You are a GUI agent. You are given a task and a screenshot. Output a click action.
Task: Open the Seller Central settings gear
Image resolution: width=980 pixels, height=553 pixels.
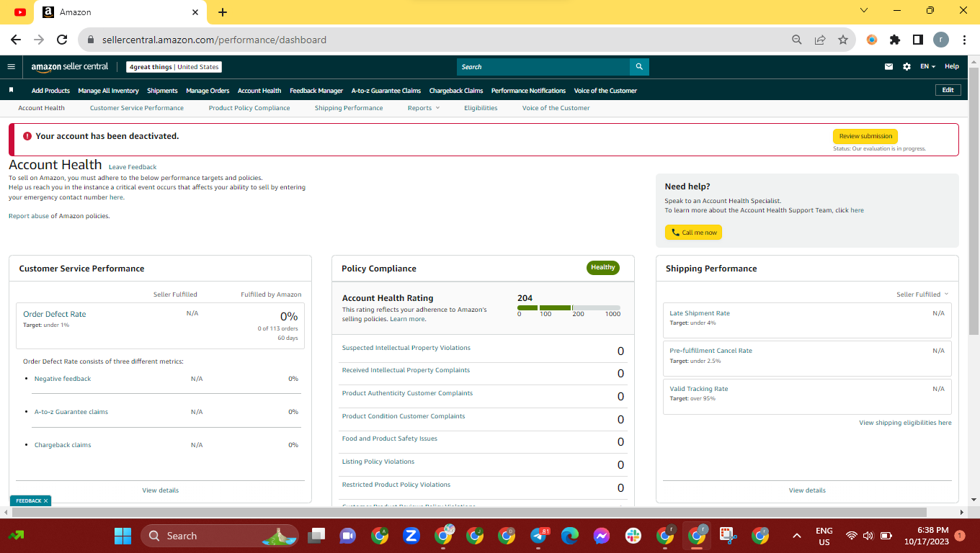point(906,67)
